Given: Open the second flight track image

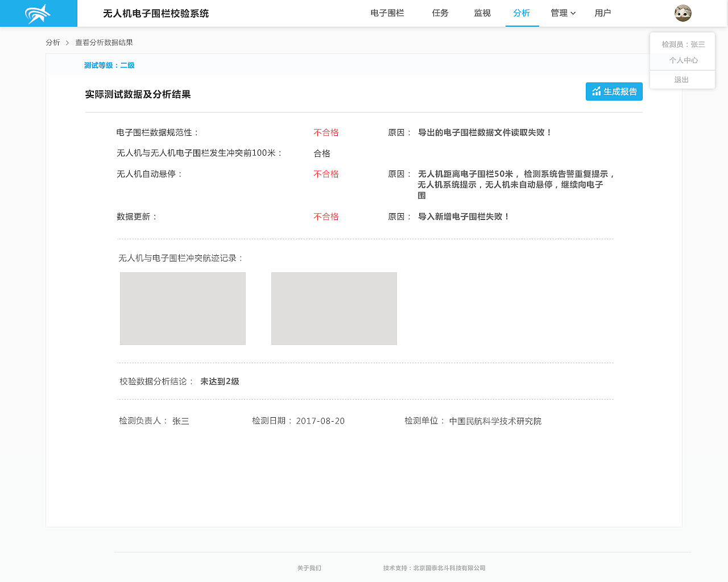Looking at the screenshot, I should [334, 309].
